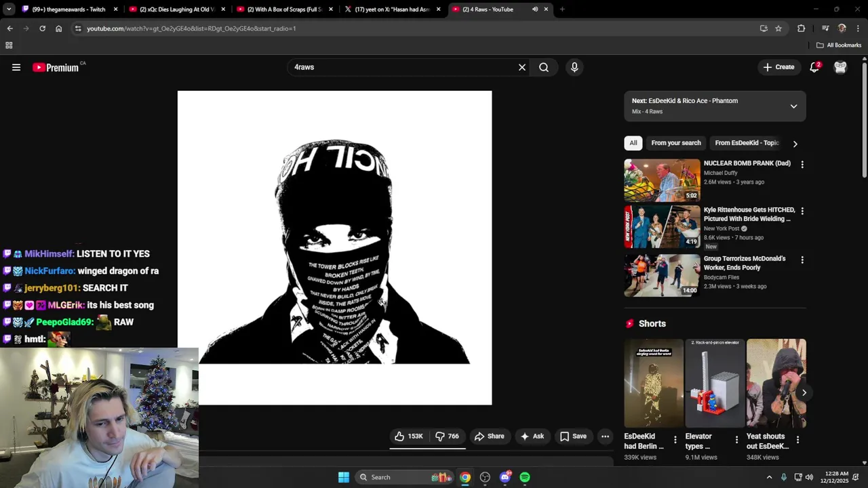Click the Ask button
The height and width of the screenshot is (488, 868).
point(532,436)
